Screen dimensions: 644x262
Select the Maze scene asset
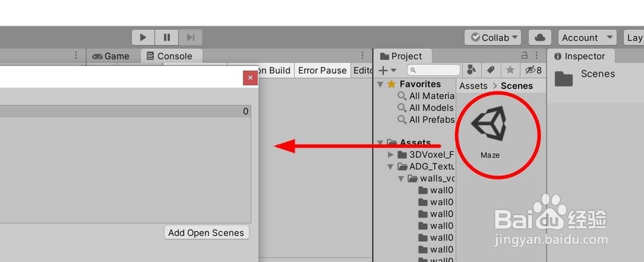[490, 132]
